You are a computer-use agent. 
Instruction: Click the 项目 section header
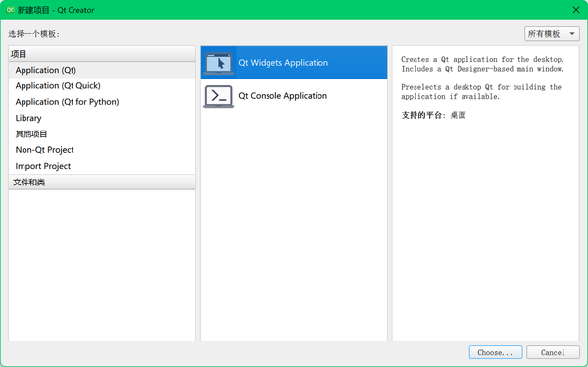click(102, 54)
